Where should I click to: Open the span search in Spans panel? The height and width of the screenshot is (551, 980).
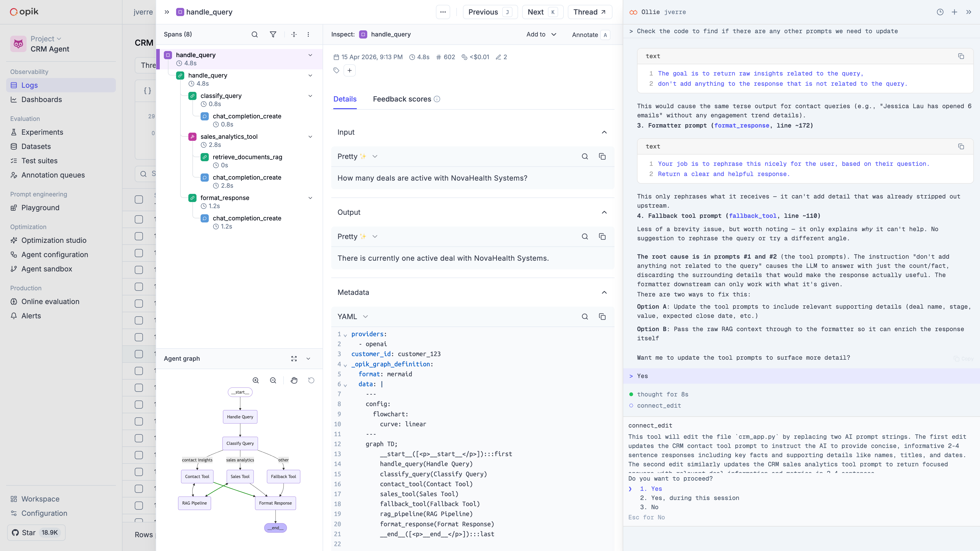pos(254,34)
